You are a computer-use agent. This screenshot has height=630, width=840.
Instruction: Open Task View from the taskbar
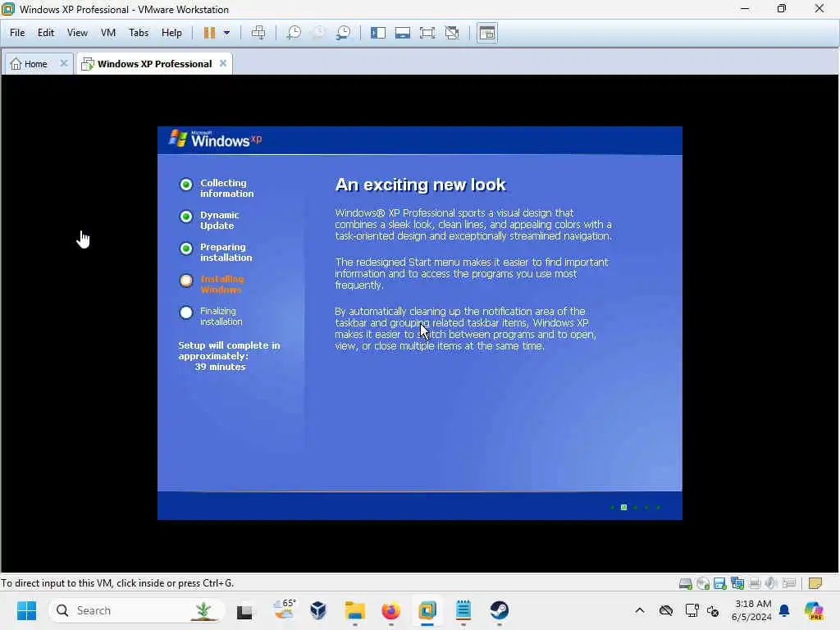point(244,610)
